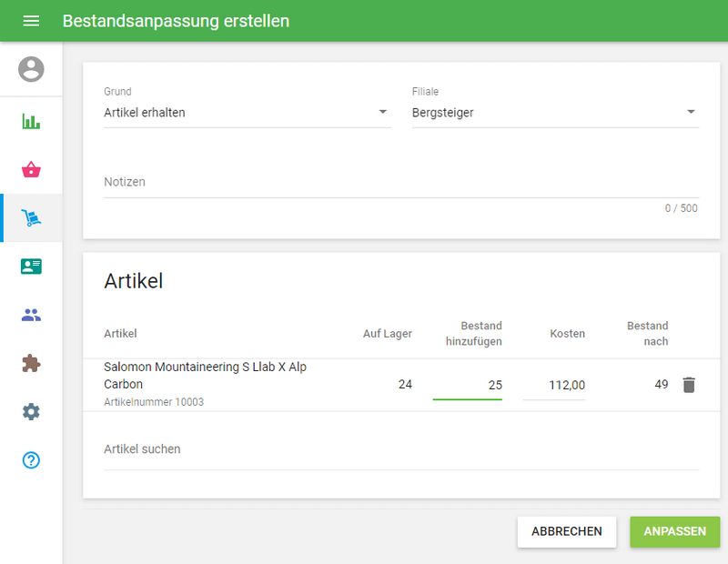728x564 pixels.
Task: Delete the Salomon article via trash icon
Action: click(x=689, y=384)
